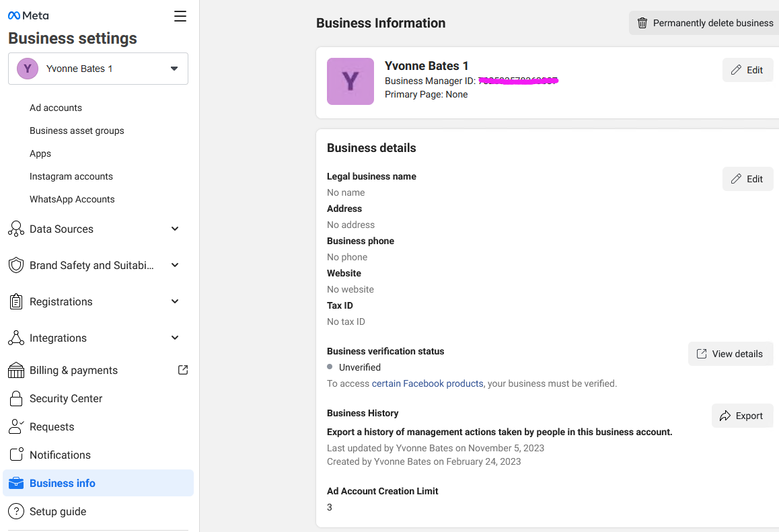
Task: Click the No tax ID value
Action: click(x=346, y=321)
